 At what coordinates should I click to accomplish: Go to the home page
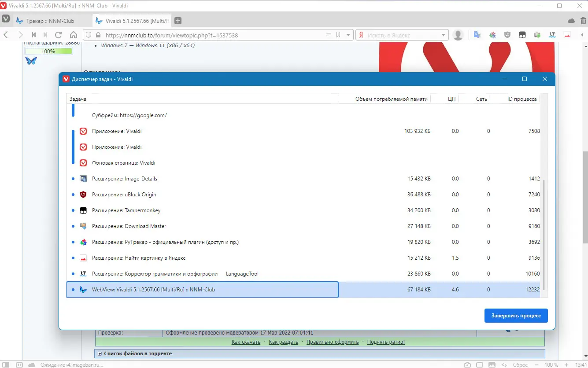point(74,35)
